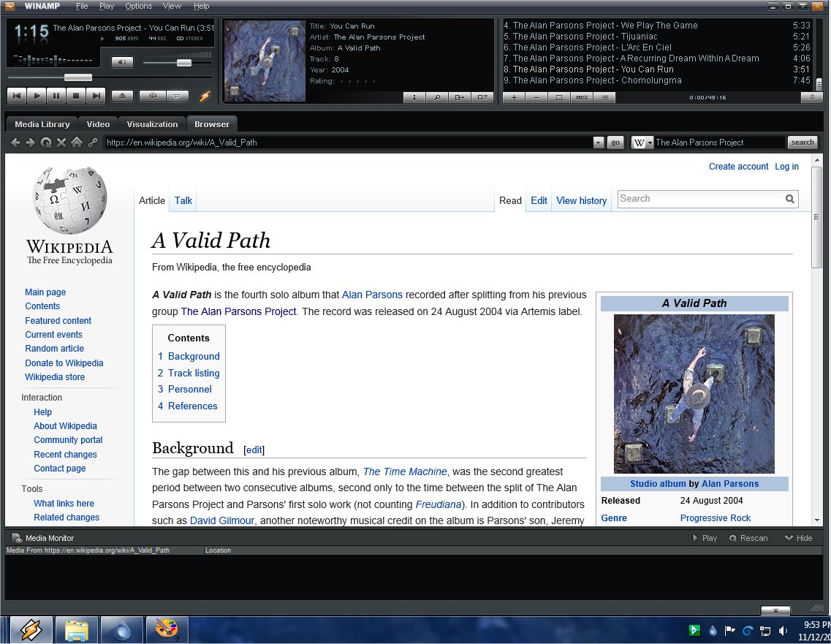Rate the track using the rating dots
Screen dimensions: 831x644
(x=357, y=81)
